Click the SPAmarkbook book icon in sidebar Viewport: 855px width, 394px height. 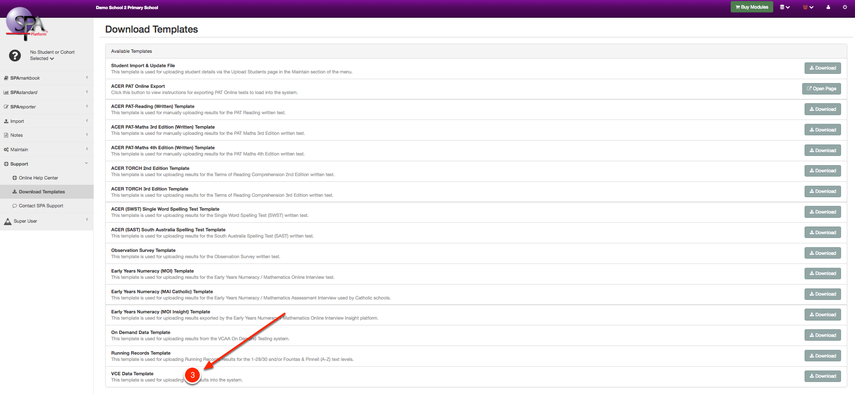pyautogui.click(x=6, y=78)
